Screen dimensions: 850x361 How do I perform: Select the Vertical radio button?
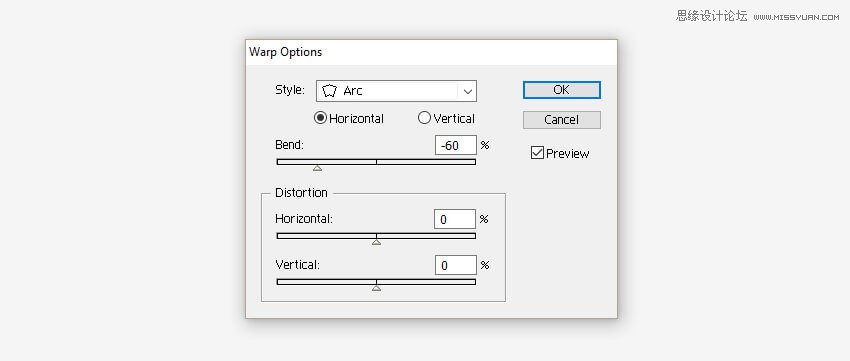pyautogui.click(x=424, y=118)
